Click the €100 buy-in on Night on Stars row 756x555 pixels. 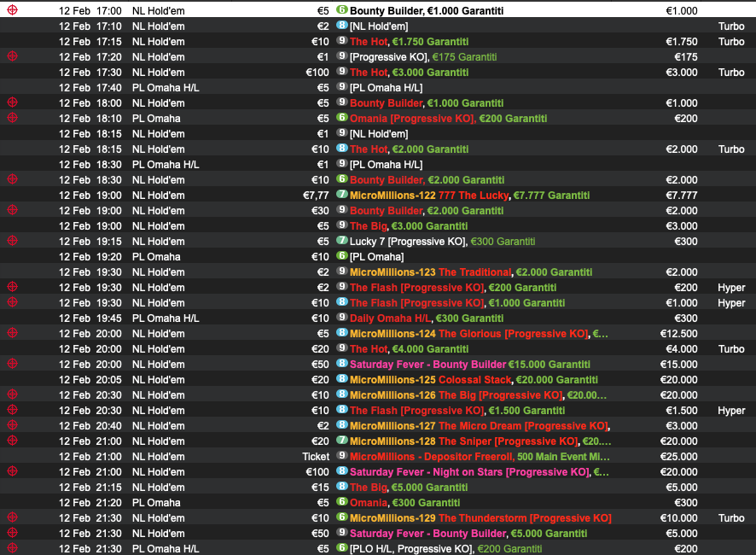point(317,472)
